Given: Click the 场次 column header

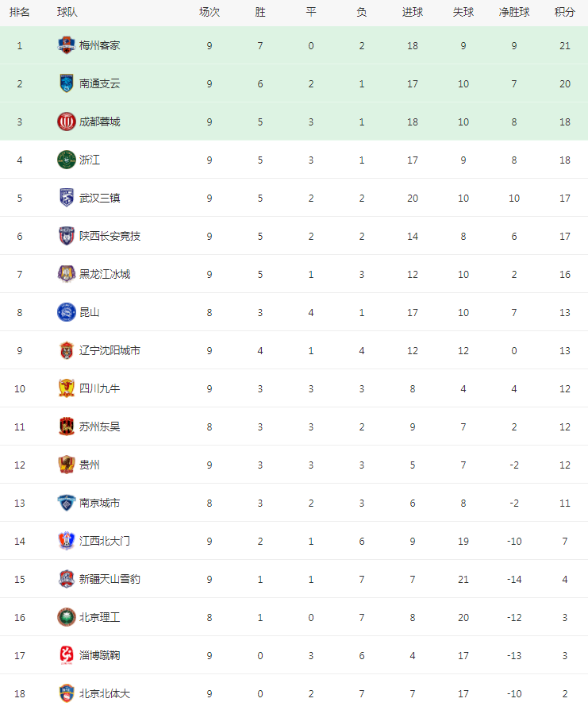Looking at the screenshot, I should (x=209, y=12).
